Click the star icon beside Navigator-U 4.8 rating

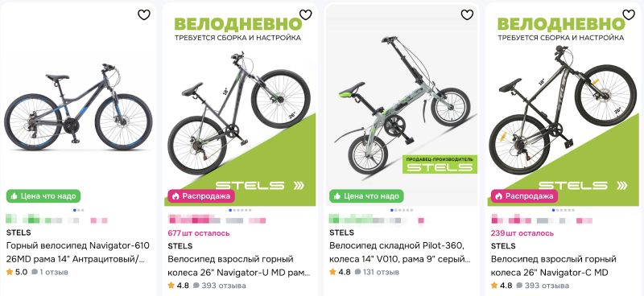(x=171, y=285)
